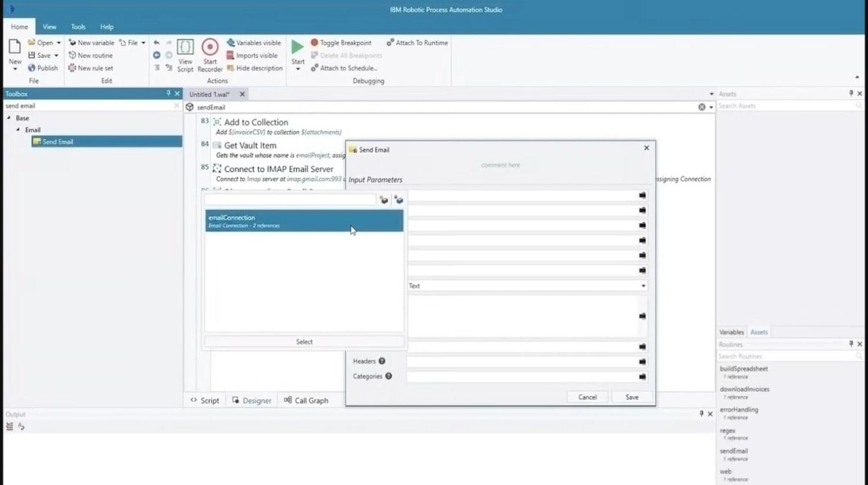868x485 pixels.
Task: Expand the Open dropdown arrow
Action: pyautogui.click(x=59, y=43)
